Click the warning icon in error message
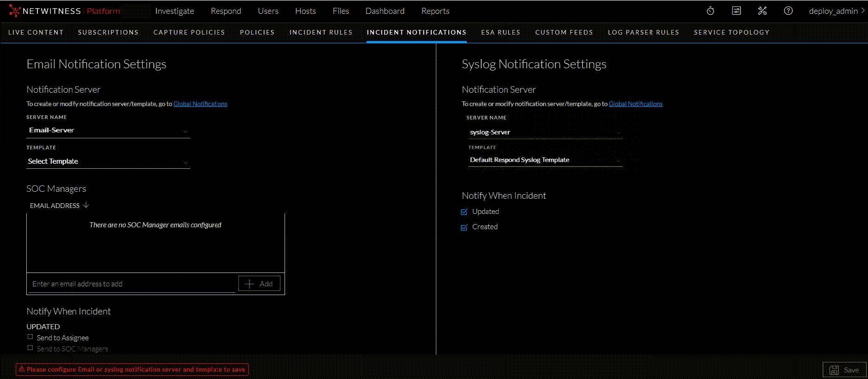 [x=21, y=369]
